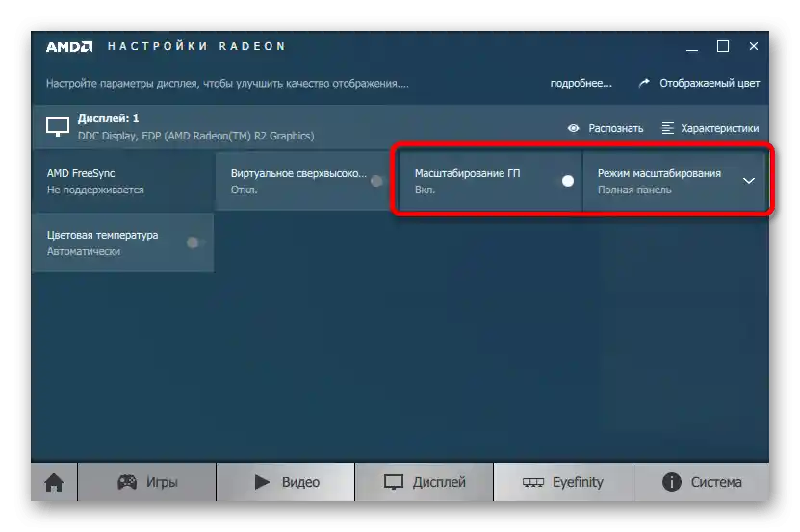This screenshot has height=532, width=800.
Task: Switch to the Видео tab
Action: (x=286, y=482)
